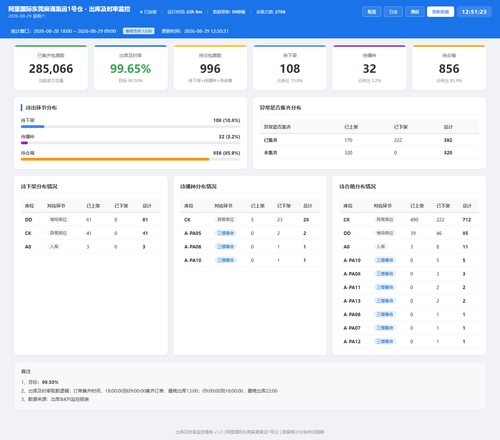Click the CK row with total 41
The height and width of the screenshot is (440, 500).
point(91,233)
